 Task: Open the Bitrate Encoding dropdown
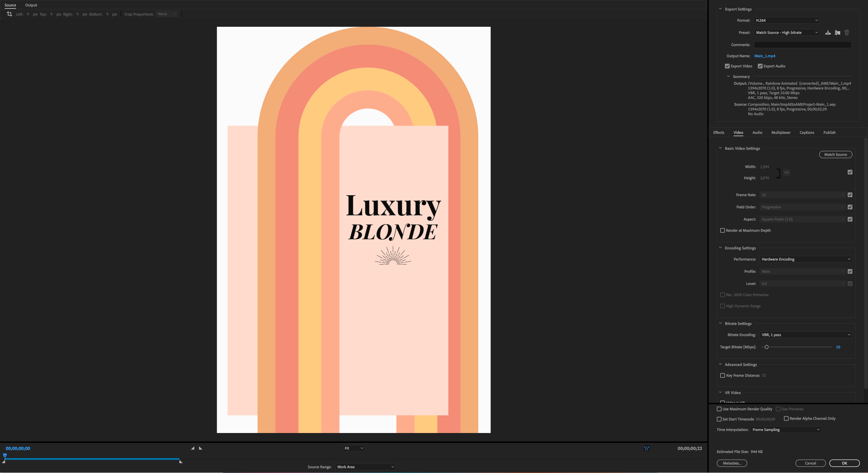pyautogui.click(x=806, y=335)
